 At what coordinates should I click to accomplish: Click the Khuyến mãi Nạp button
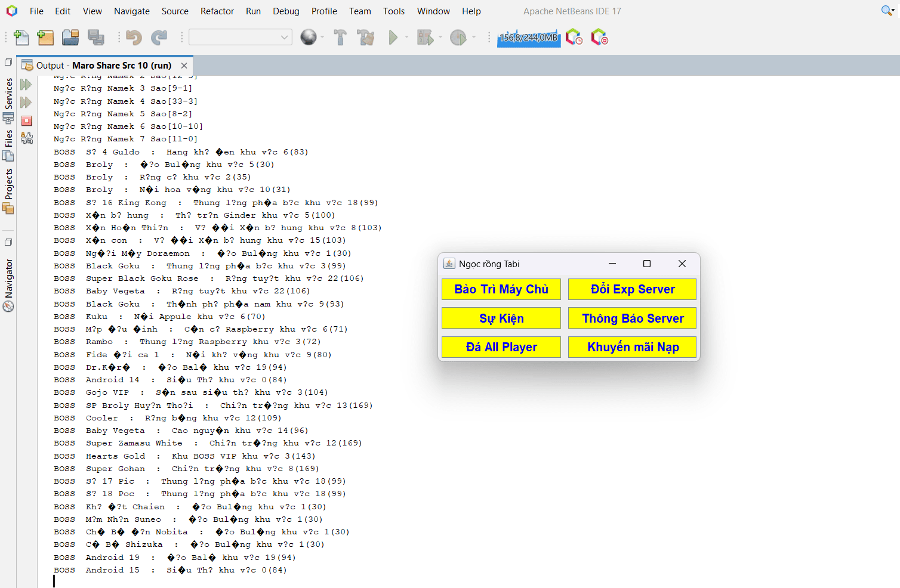coord(633,347)
